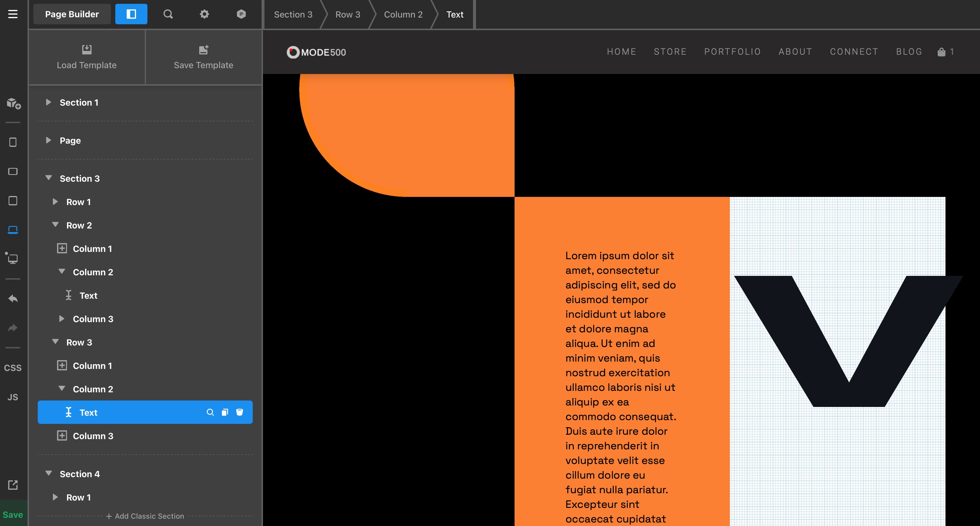The width and height of the screenshot is (980, 526).
Task: Switch to laptop viewport preview
Action: click(x=13, y=230)
